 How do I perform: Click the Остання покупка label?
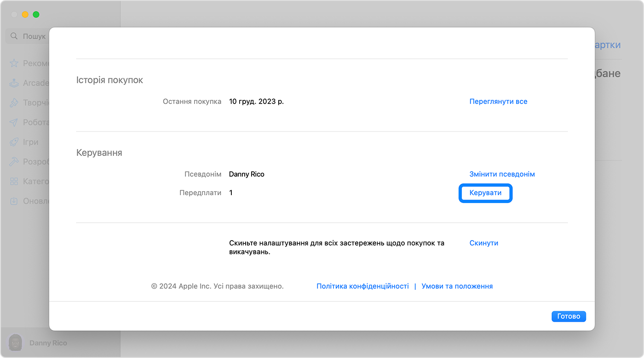coord(192,101)
